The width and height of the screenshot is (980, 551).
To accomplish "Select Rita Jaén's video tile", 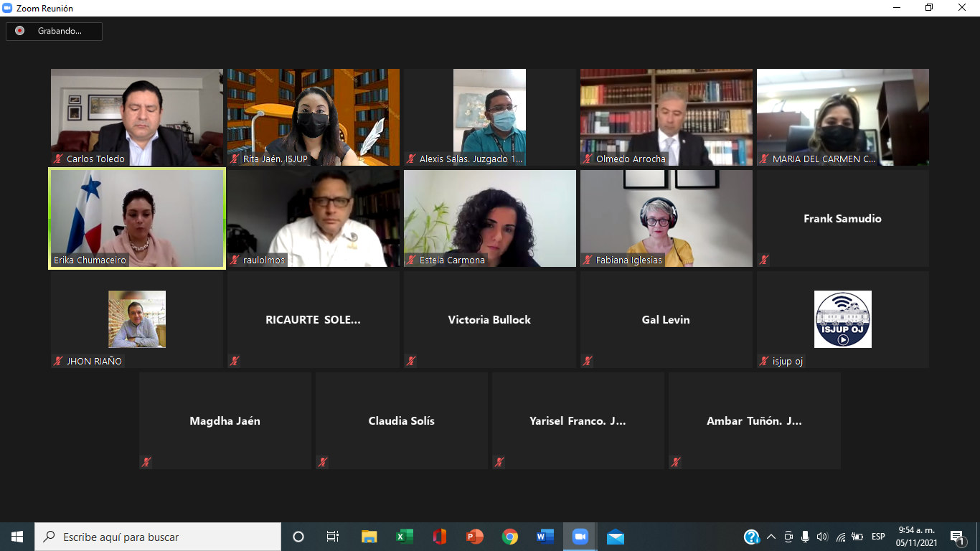I will [314, 118].
